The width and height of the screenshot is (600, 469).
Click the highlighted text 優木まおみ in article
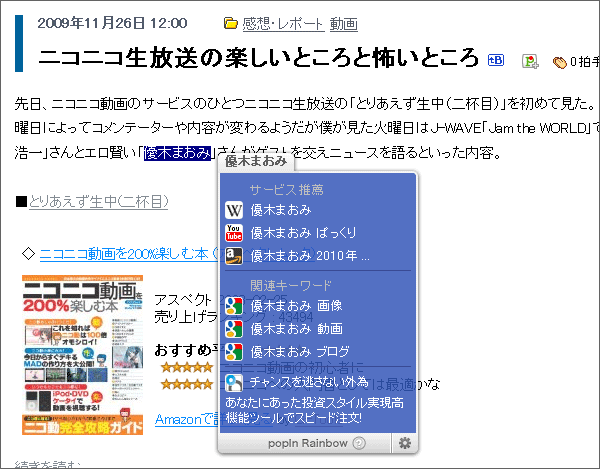coord(177,153)
